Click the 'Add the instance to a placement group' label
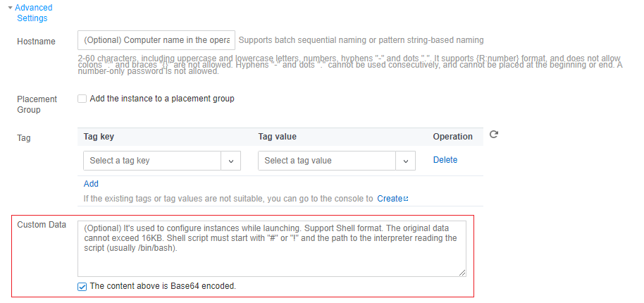 (x=162, y=99)
